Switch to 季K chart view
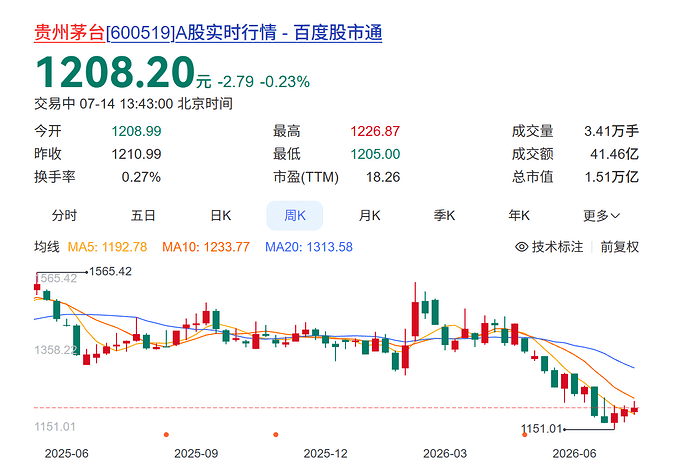This screenshot has width=690, height=471. coord(444,216)
